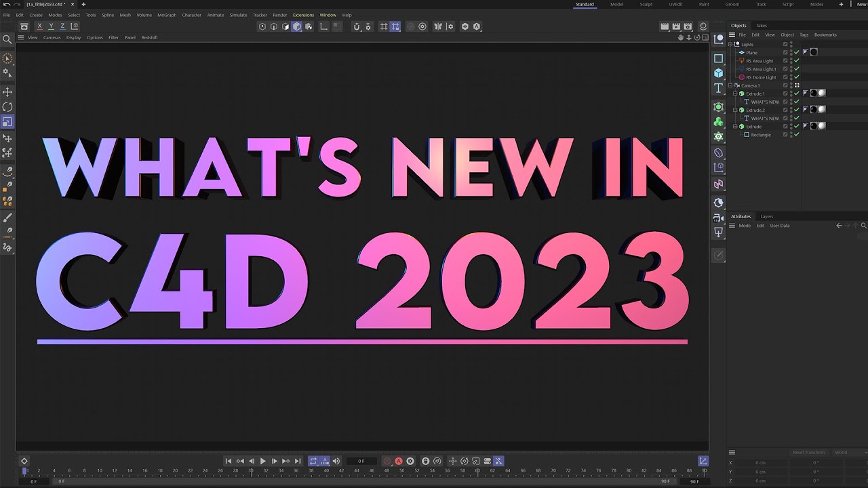Click the keyframe diamond icon left of timeline

click(x=24, y=461)
